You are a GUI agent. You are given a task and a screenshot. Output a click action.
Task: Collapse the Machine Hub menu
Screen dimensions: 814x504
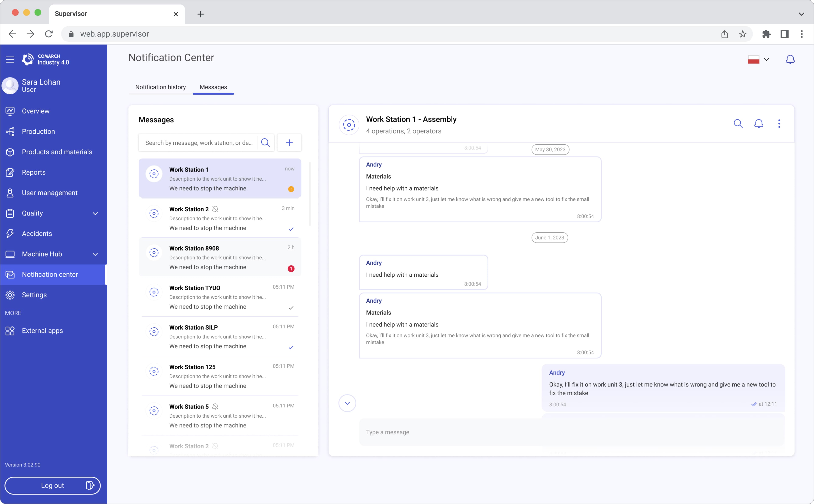(95, 254)
